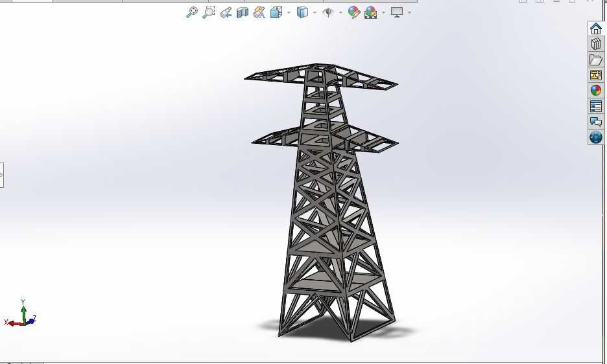Click the Zoom to Fit magnifier icon
The width and height of the screenshot is (607, 364).
click(191, 12)
